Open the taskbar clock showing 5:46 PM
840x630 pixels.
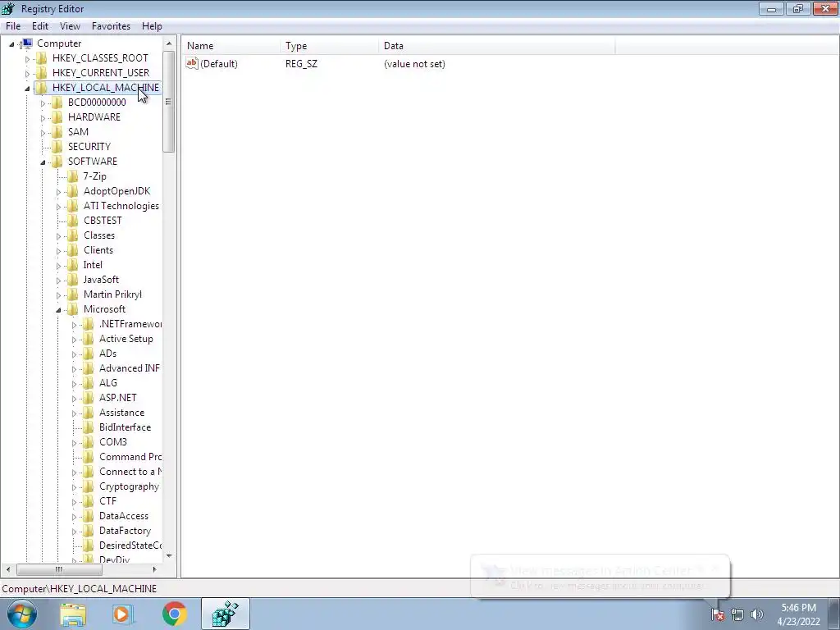pyautogui.click(x=798, y=614)
